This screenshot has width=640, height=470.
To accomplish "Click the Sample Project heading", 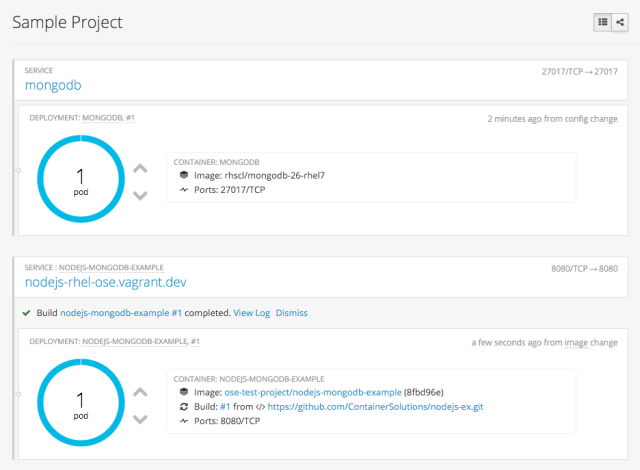I will click(67, 22).
